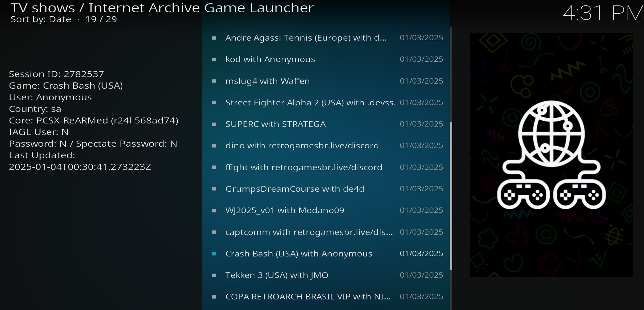Open Crash Bash (USA) with Anonymous session
The height and width of the screenshot is (310, 644).
pos(326,254)
